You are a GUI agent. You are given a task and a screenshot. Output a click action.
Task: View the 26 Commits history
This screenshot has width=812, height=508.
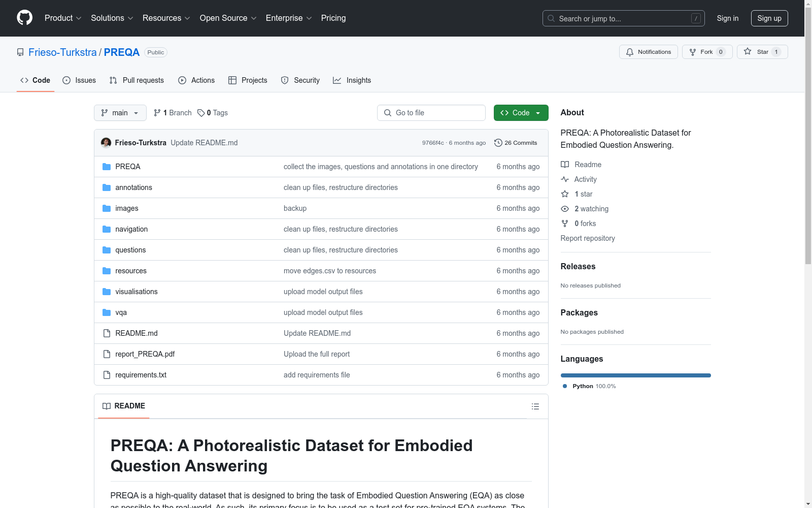pyautogui.click(x=516, y=143)
